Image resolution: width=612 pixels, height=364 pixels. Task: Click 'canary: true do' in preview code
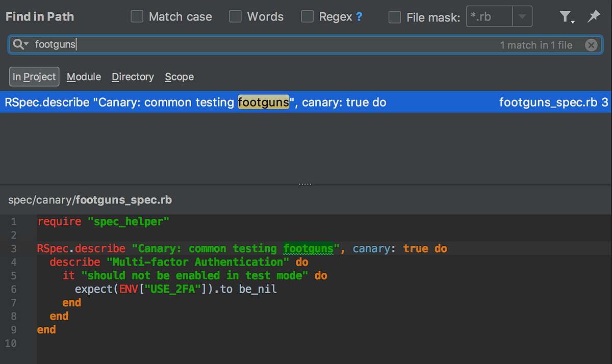(400, 249)
